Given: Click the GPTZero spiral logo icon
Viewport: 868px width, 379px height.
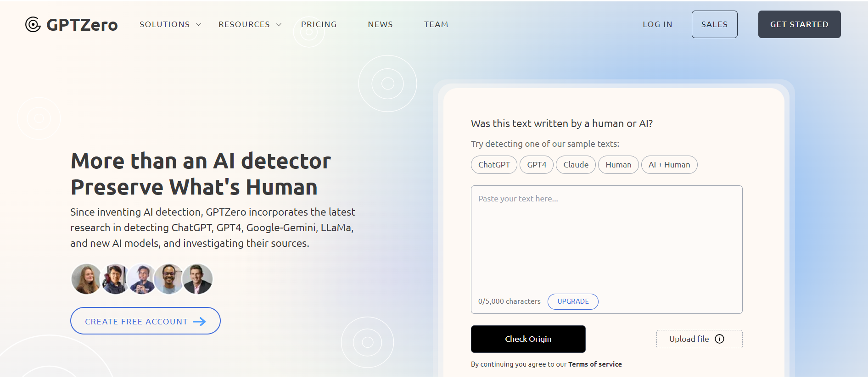Looking at the screenshot, I should tap(33, 24).
